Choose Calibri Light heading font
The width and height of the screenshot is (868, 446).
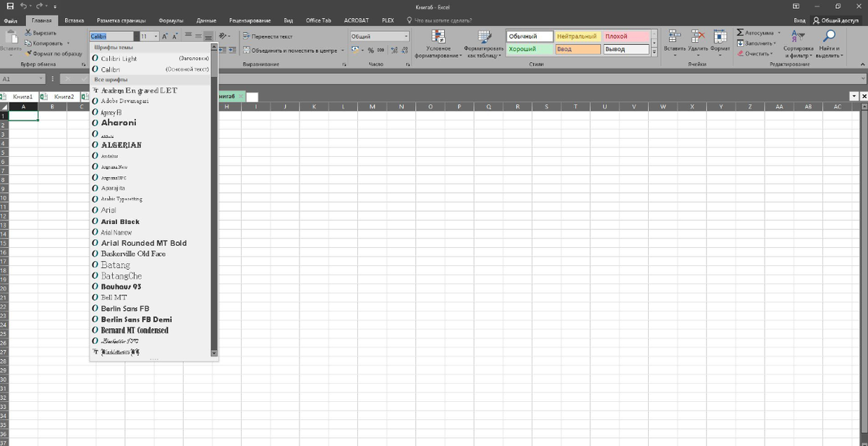coord(150,59)
